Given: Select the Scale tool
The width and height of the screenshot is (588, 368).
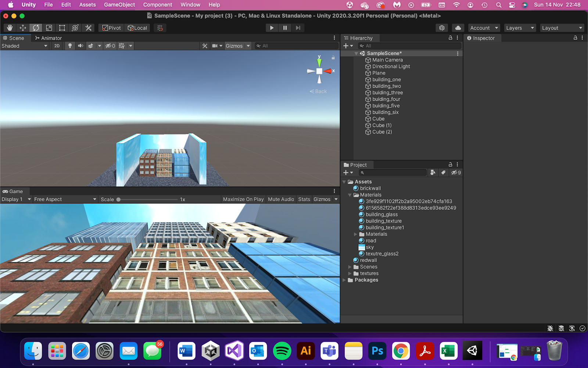Looking at the screenshot, I should pyautogui.click(x=49, y=28).
